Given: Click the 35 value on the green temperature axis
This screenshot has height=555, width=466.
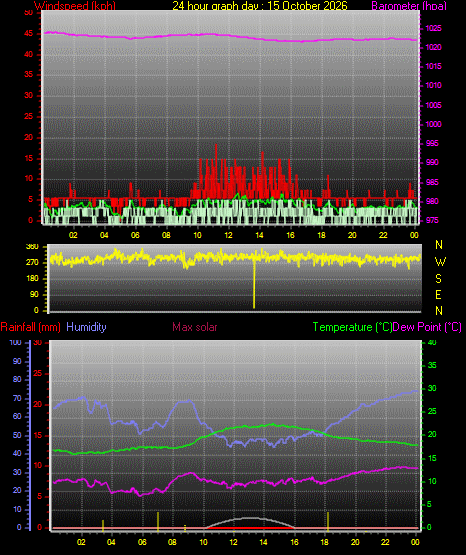Looking at the screenshot, I should click(432, 366).
